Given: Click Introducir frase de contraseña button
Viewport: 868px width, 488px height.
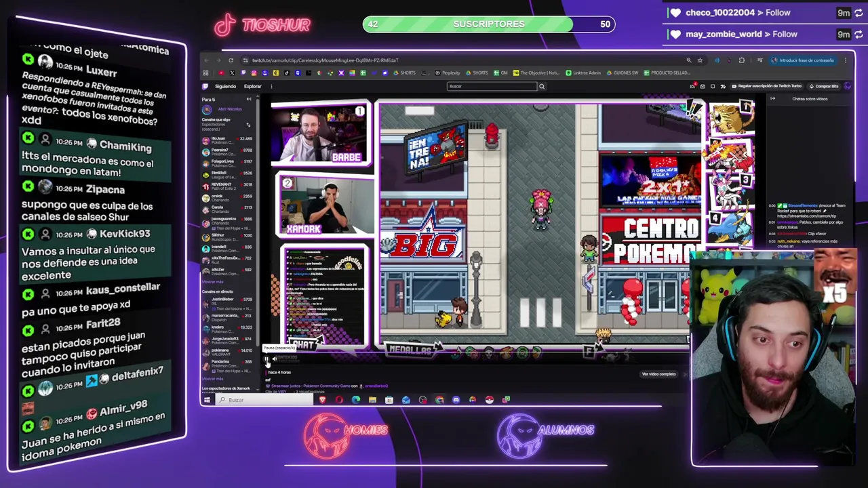Looking at the screenshot, I should point(803,60).
